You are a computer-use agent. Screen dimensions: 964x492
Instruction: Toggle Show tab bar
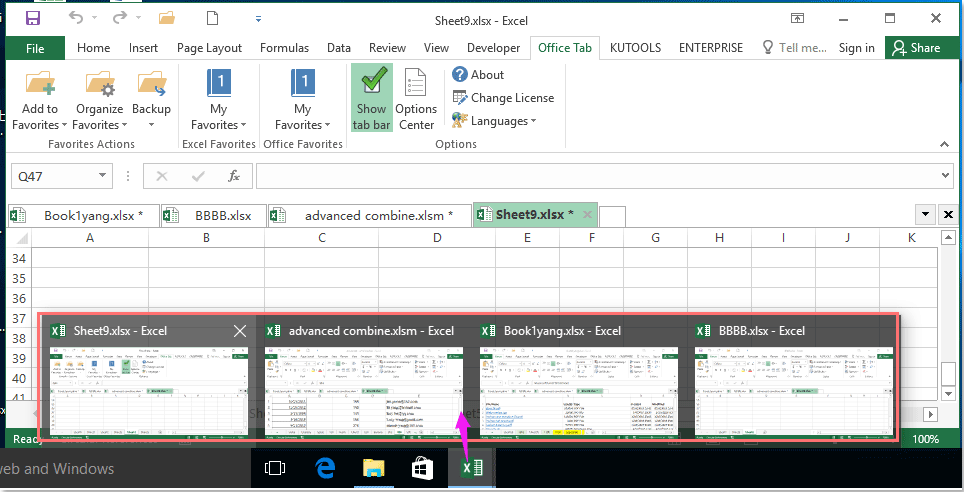pyautogui.click(x=371, y=98)
